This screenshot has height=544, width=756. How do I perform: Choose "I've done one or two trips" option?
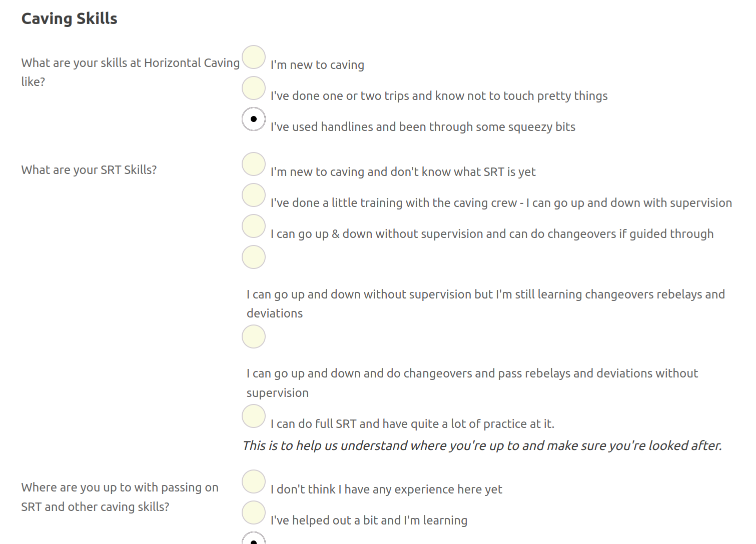coord(253,88)
